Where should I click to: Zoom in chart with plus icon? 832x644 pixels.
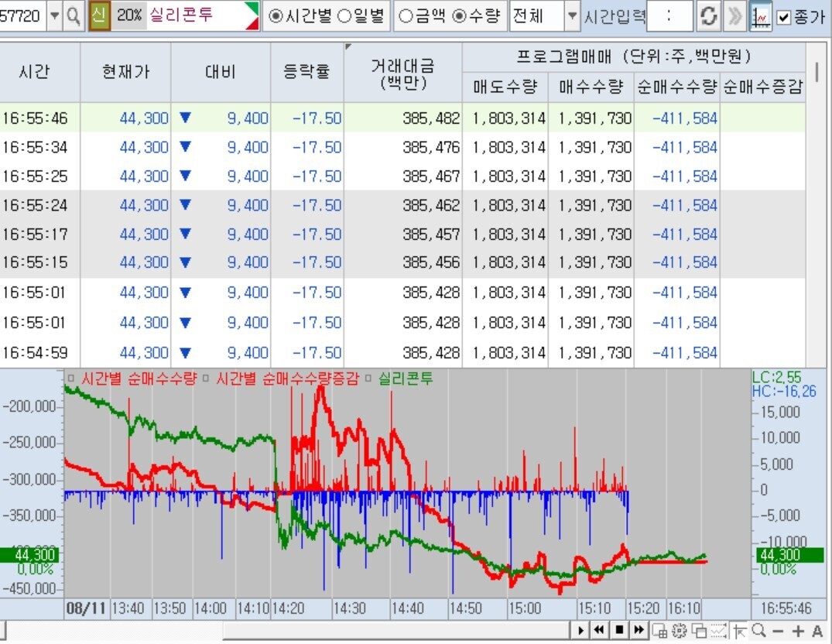(798, 631)
